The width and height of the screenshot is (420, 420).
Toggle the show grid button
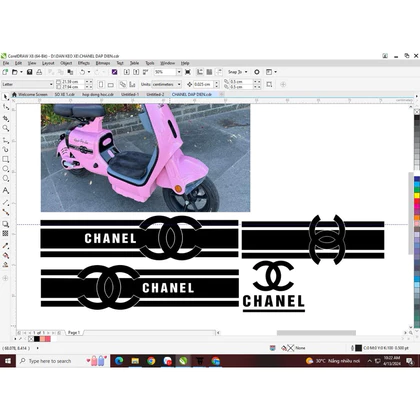pyautogui.click(x=209, y=72)
